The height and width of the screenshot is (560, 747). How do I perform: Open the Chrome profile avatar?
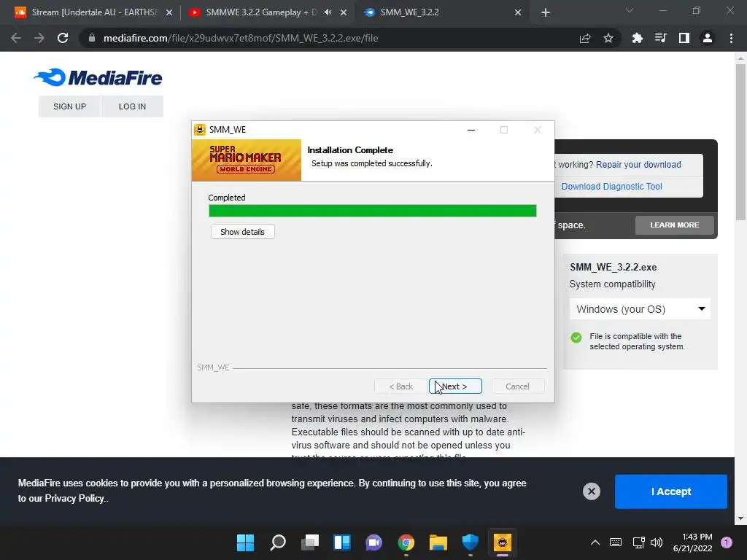tap(708, 38)
